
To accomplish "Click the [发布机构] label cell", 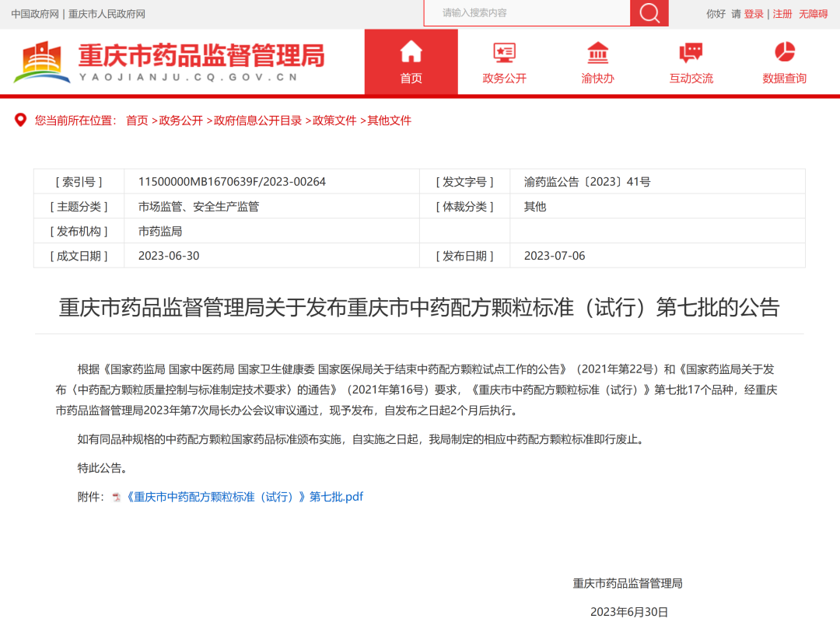I will pyautogui.click(x=79, y=231).
